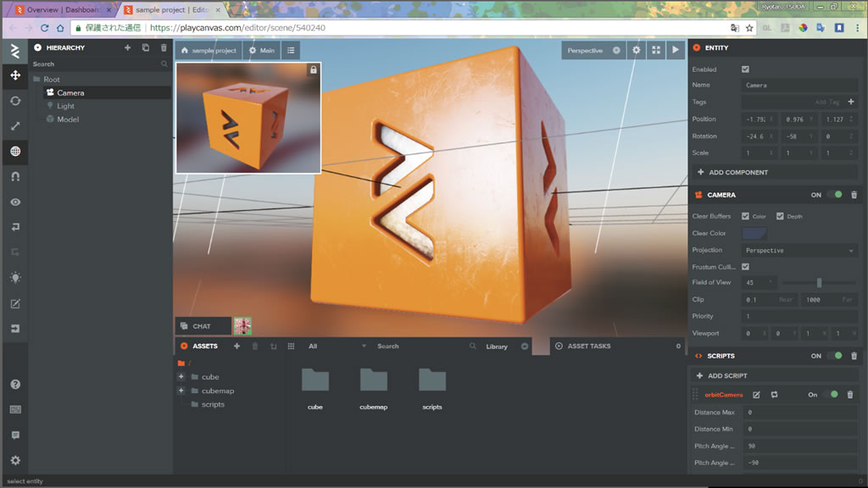Screen dimensions: 868x488
Task: Expand the cube folder in asset tree
Action: point(181,376)
